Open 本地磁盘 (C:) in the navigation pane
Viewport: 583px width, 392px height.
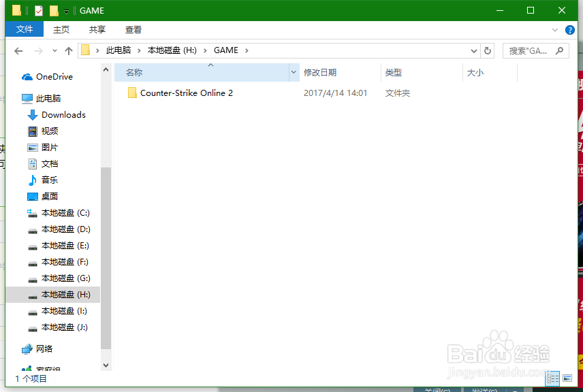pyautogui.click(x=65, y=213)
